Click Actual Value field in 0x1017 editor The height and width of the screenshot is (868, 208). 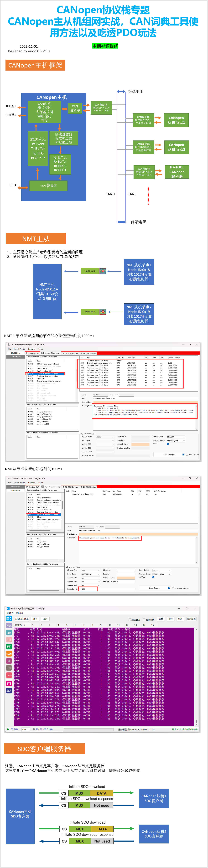[126, 578]
